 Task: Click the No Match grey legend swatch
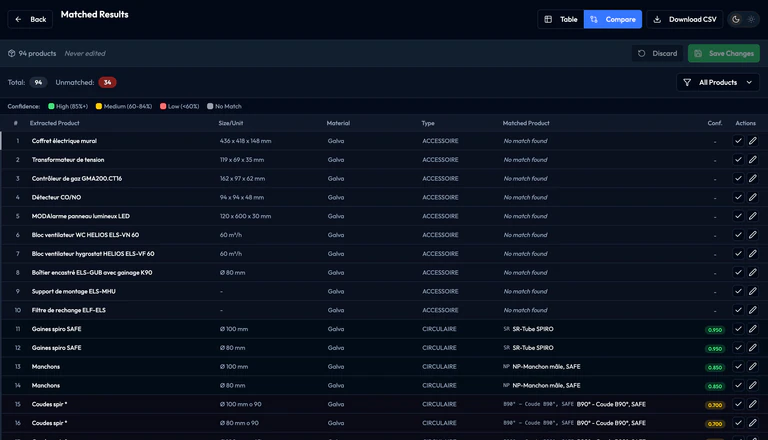click(x=210, y=106)
